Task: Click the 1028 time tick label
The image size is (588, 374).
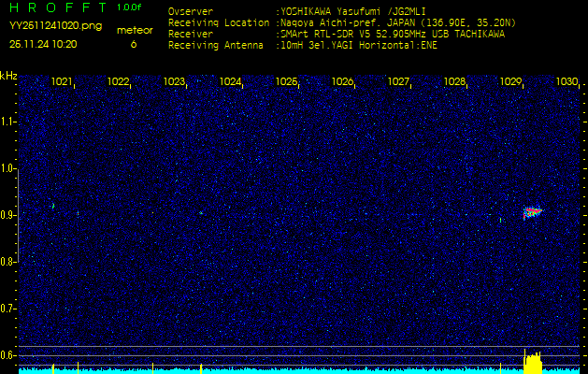Action: [x=454, y=82]
